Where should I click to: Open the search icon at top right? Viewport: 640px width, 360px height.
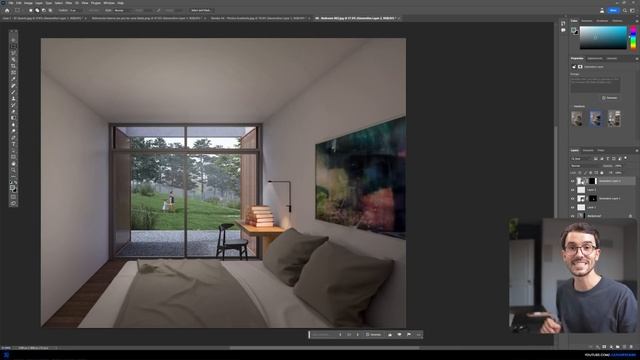625,10
